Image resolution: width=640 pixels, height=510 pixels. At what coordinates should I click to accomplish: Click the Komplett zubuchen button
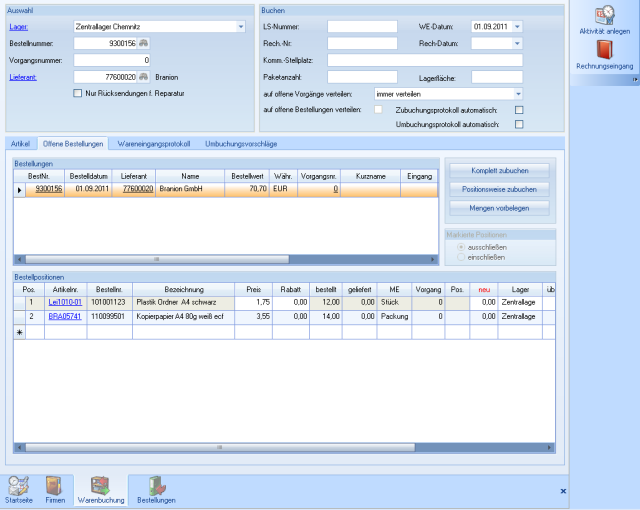[x=498, y=170]
